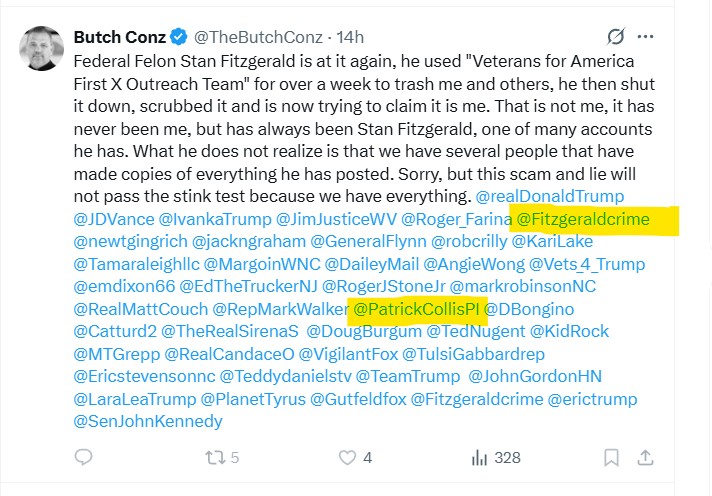Click the repost icon
This screenshot has width=712, height=496.
point(213,457)
